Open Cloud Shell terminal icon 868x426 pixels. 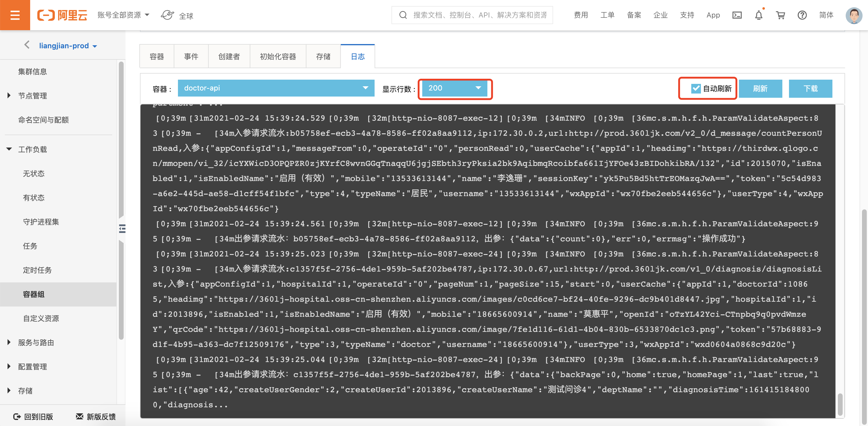point(737,15)
